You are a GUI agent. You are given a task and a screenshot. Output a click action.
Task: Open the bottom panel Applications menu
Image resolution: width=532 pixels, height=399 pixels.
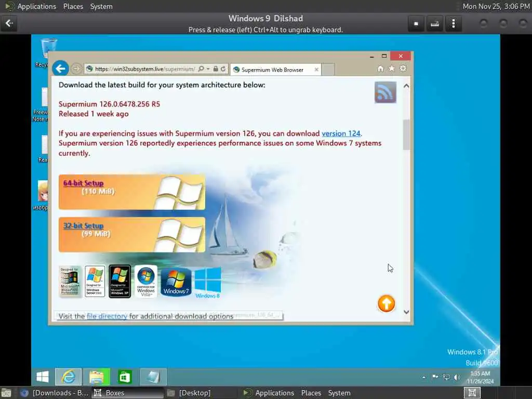coord(274,393)
